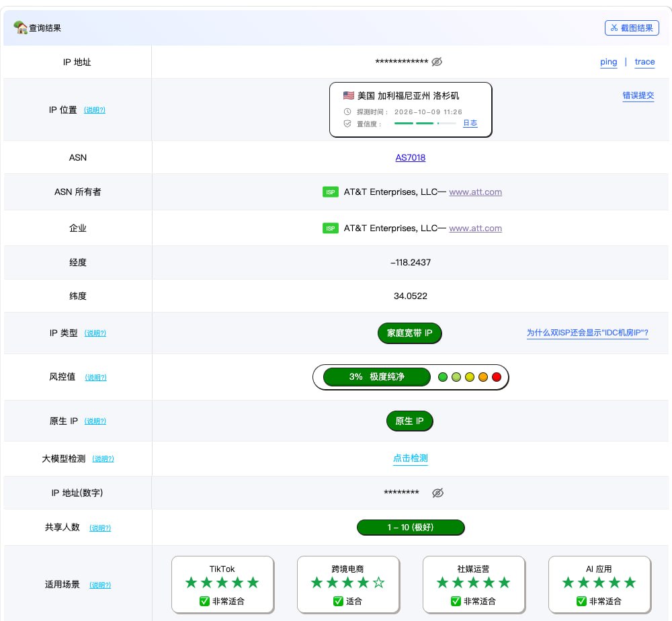Screen dimensions: 672x621
Task: Open the AS7018 ASN link
Action: [x=410, y=158]
